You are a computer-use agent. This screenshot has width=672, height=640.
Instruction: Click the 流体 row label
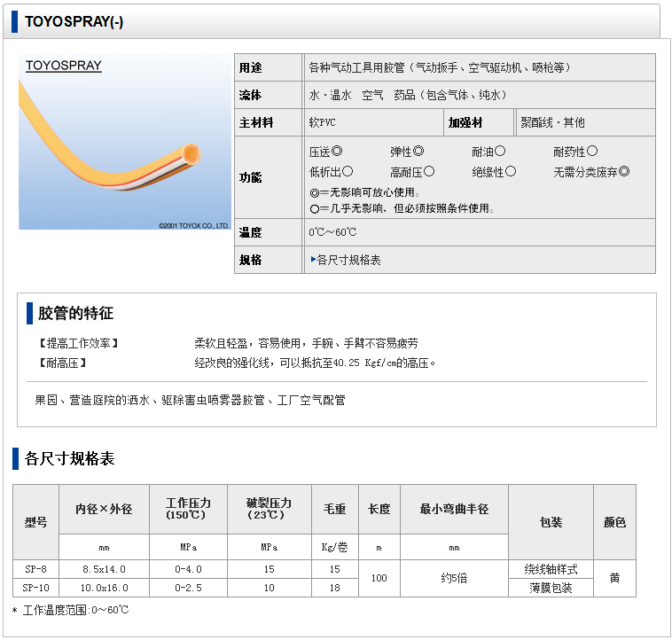(x=250, y=95)
